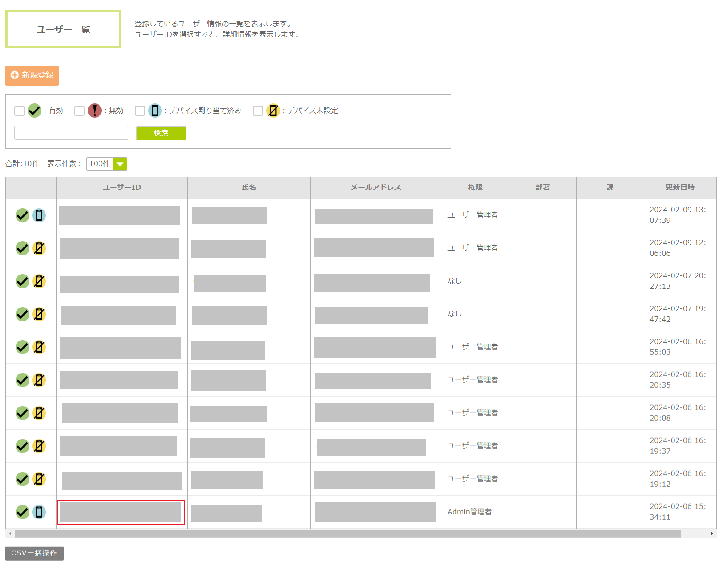Sort by the ユーザーID column header
The width and height of the screenshot is (728, 563).
coord(121,188)
